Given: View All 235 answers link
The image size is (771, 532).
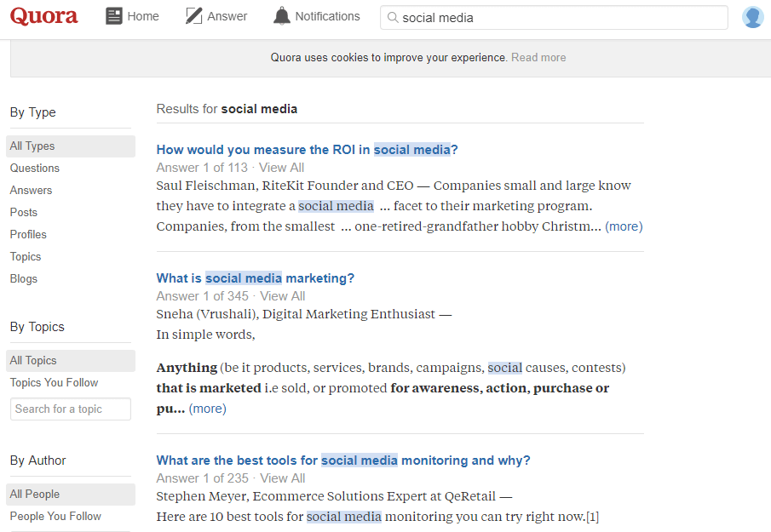Looking at the screenshot, I should pyautogui.click(x=282, y=478).
